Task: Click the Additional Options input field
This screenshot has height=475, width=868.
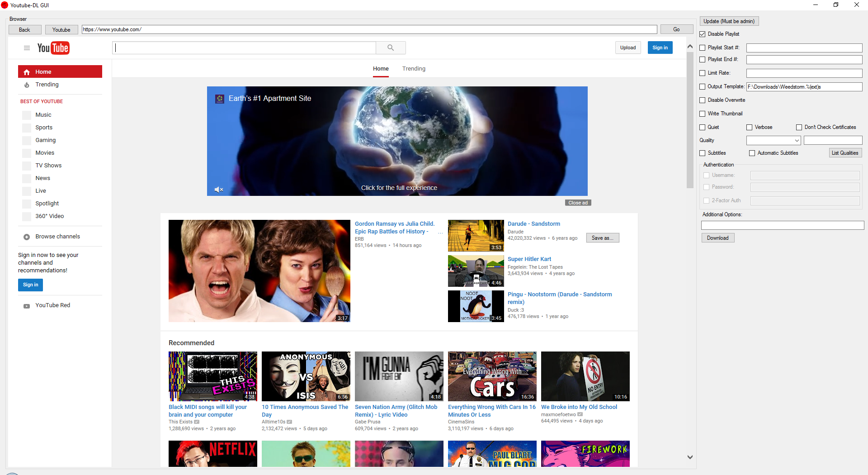Action: tap(783, 225)
